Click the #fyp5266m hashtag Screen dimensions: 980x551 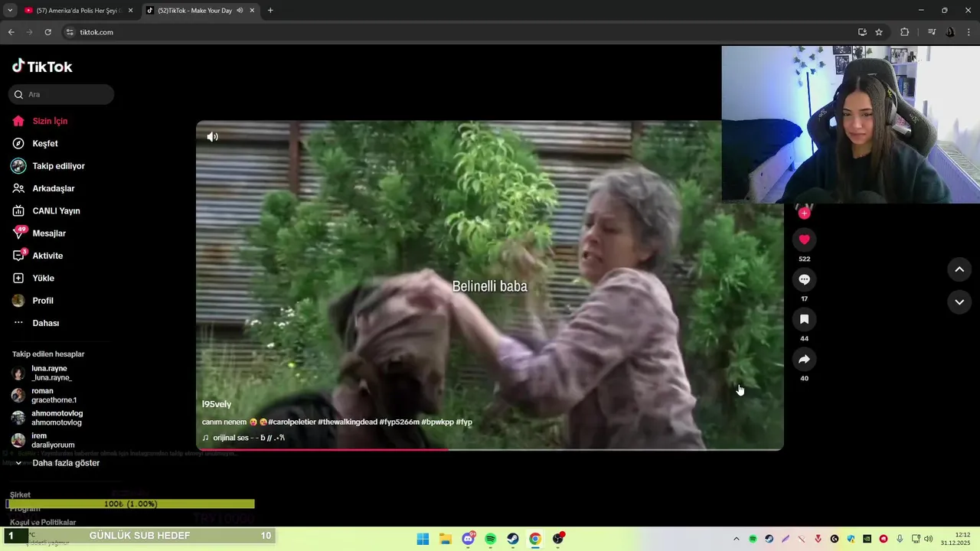click(x=399, y=422)
